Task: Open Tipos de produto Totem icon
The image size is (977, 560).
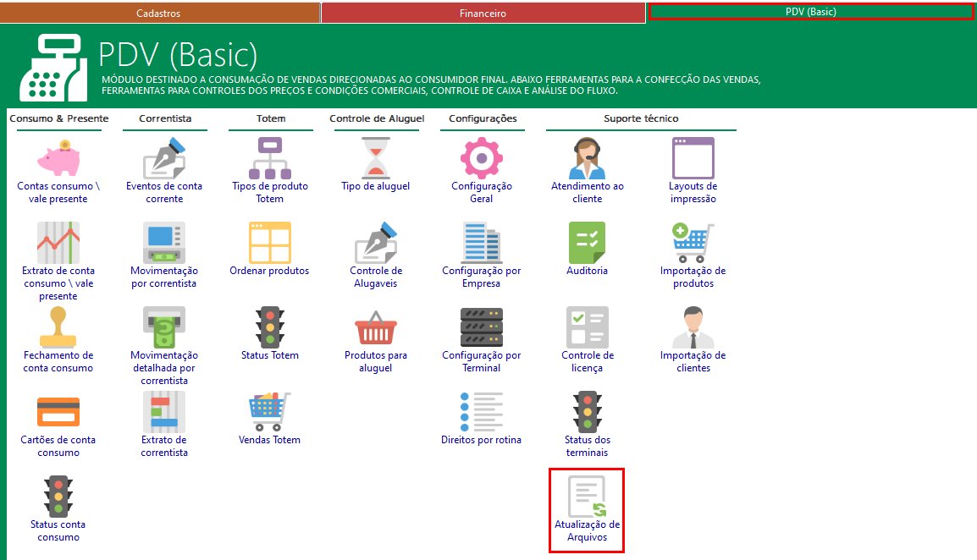Action: pos(269,158)
